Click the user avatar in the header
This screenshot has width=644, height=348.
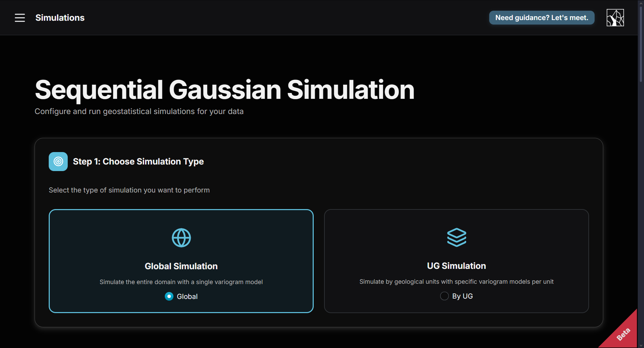click(x=615, y=18)
